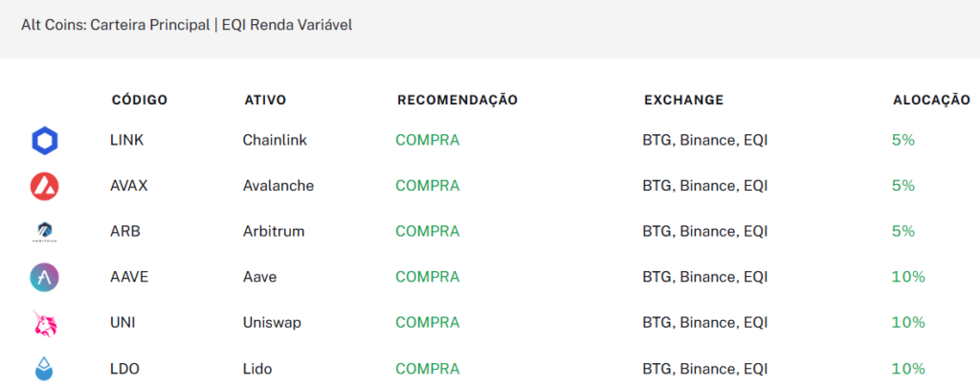Click the 10% allocation for Aave
The image size is (980, 388).
point(908,277)
